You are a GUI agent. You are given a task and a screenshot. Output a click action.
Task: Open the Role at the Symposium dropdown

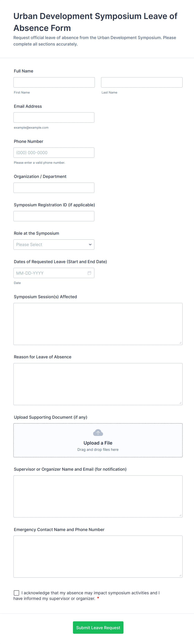point(54,245)
